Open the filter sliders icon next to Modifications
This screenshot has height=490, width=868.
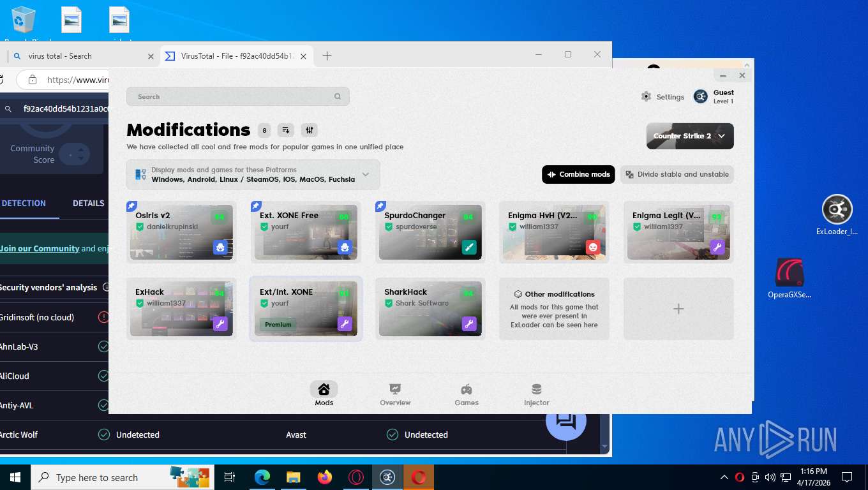tap(310, 130)
